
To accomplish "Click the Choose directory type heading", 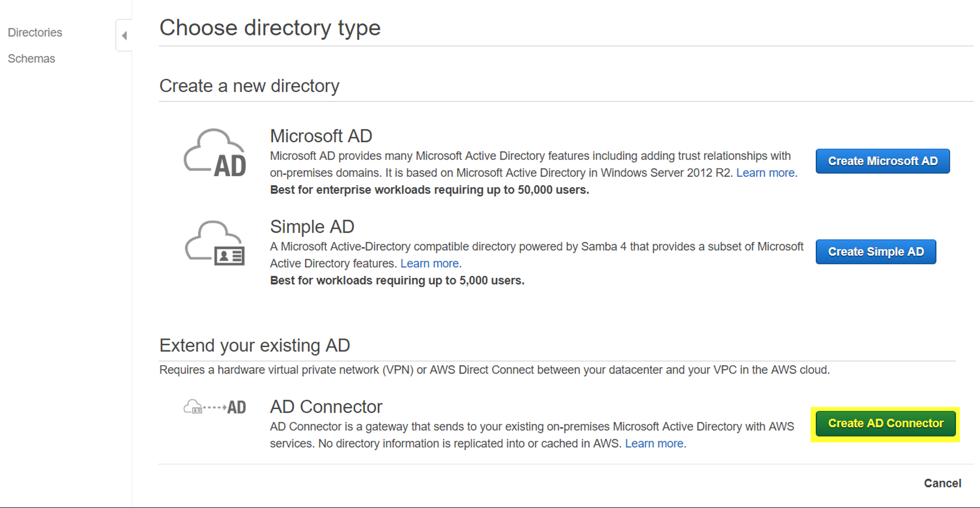I will [270, 27].
